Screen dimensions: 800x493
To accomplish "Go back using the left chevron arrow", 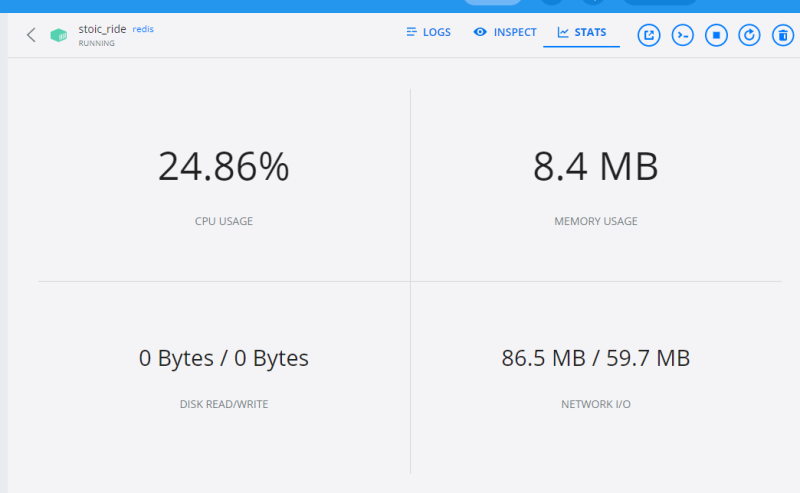I will (31, 35).
